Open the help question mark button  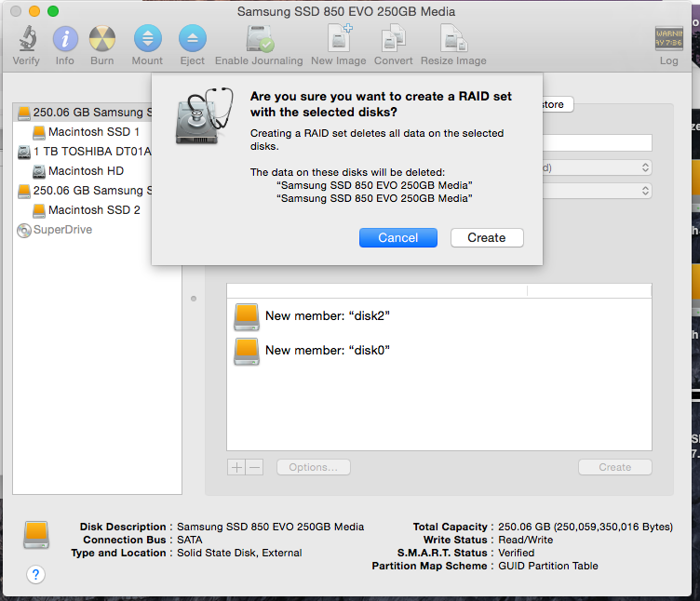pyautogui.click(x=35, y=574)
